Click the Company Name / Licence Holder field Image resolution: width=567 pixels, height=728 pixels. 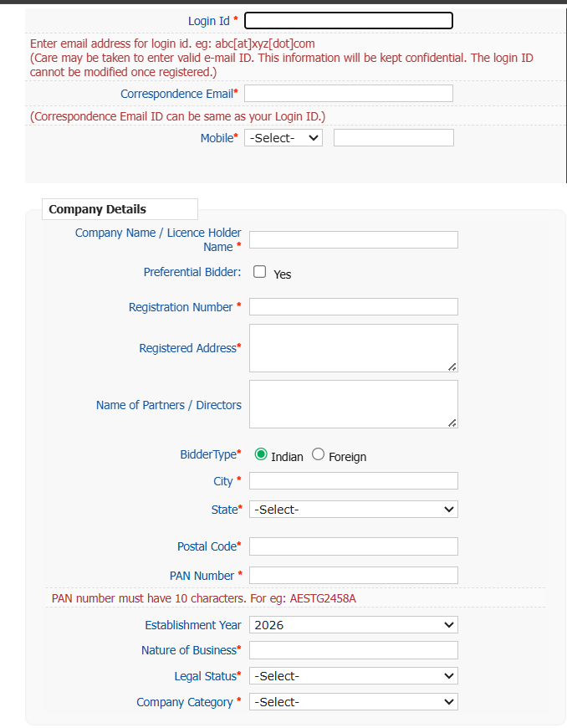pyautogui.click(x=353, y=240)
